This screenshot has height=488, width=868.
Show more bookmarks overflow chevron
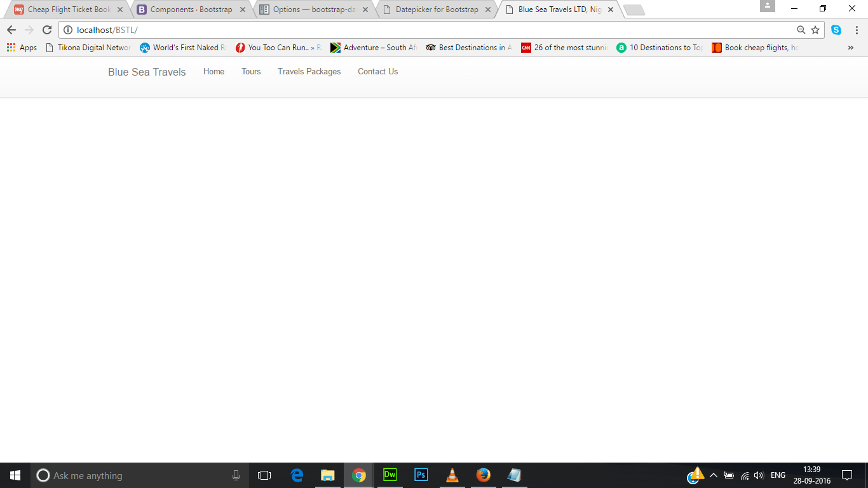851,48
